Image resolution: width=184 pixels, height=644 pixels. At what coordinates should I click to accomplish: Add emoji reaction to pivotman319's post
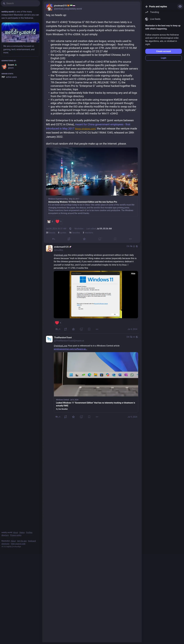[x=100, y=239]
